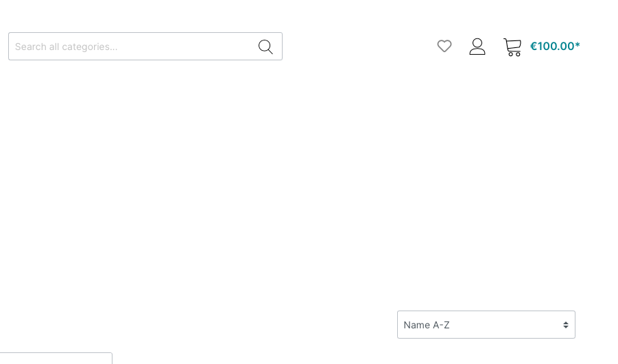Click the magnifying glass search icon
The width and height of the screenshot is (618, 364).
pyautogui.click(x=265, y=47)
